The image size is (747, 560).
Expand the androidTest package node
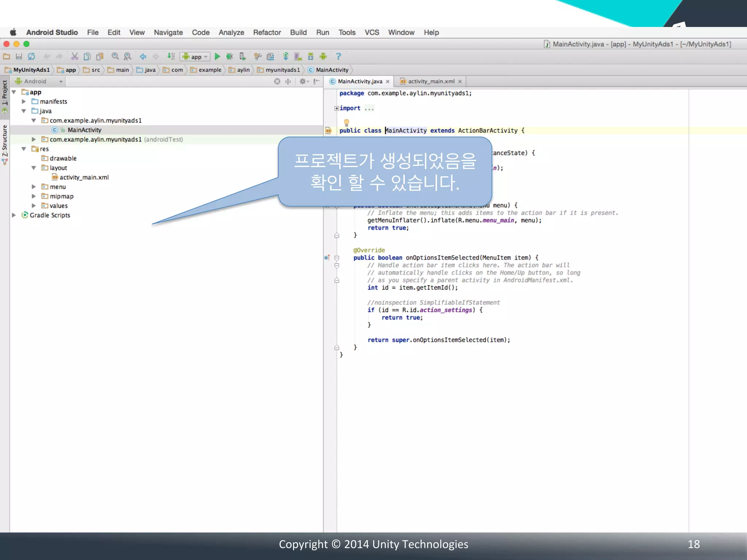coord(34,140)
